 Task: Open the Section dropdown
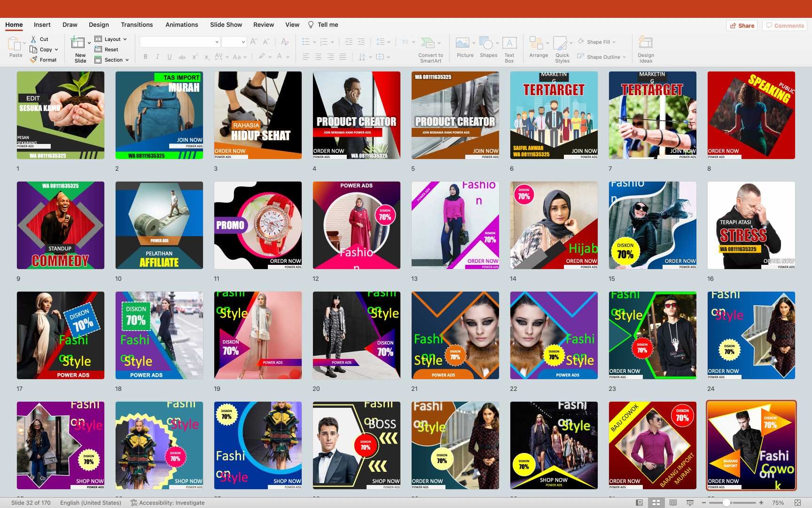[113, 60]
